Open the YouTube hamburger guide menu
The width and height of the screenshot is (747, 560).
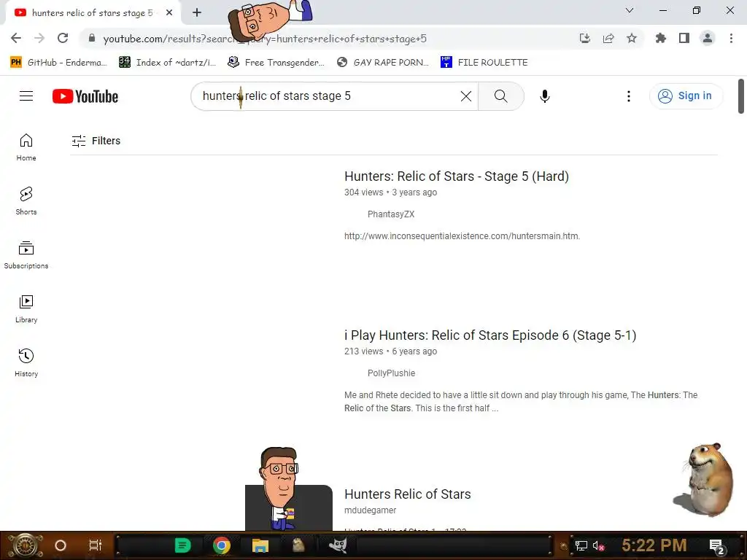click(26, 96)
